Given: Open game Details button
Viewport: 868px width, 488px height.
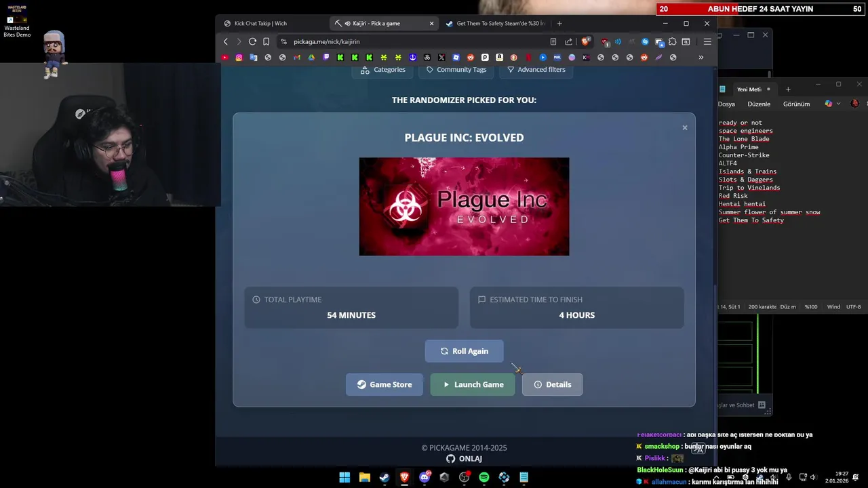Looking at the screenshot, I should [x=552, y=384].
